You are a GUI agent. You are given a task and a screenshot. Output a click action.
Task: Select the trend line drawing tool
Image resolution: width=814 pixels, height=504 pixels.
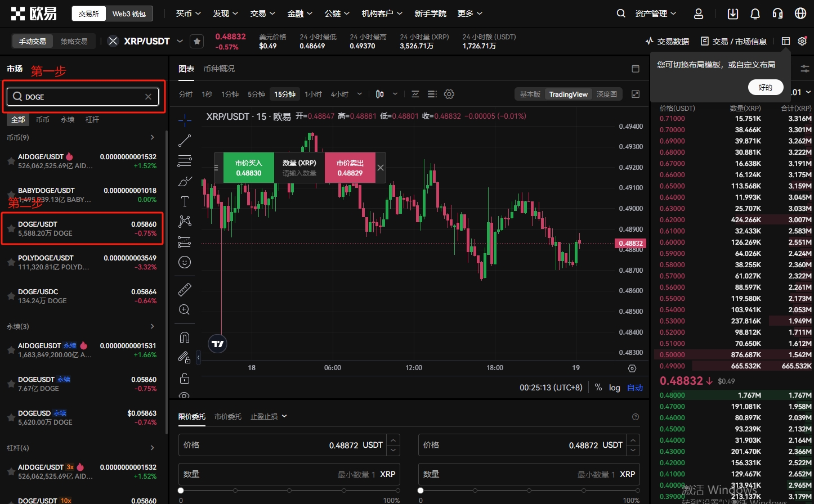[185, 141]
